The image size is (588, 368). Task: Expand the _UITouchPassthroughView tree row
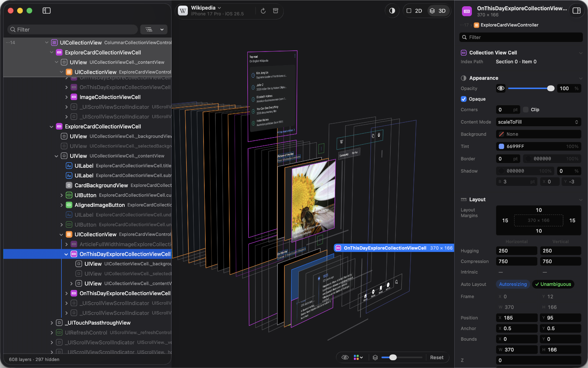click(52, 323)
